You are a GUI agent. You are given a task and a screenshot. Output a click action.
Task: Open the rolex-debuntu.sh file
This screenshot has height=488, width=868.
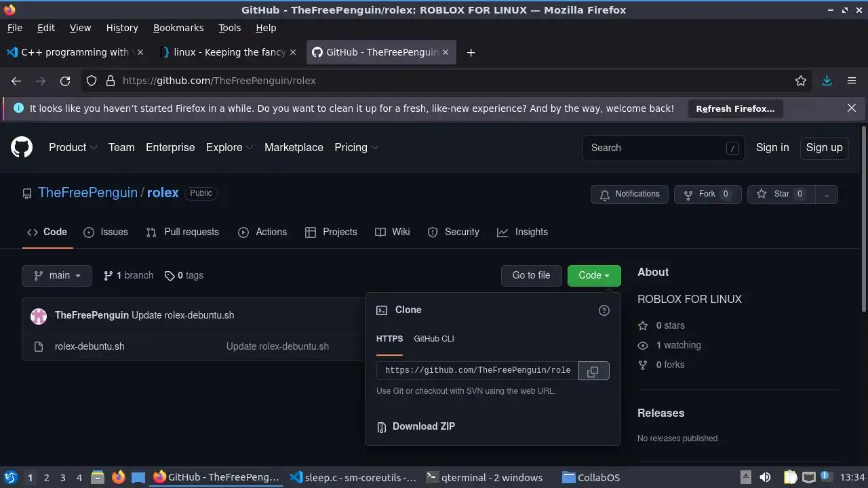pyautogui.click(x=90, y=346)
